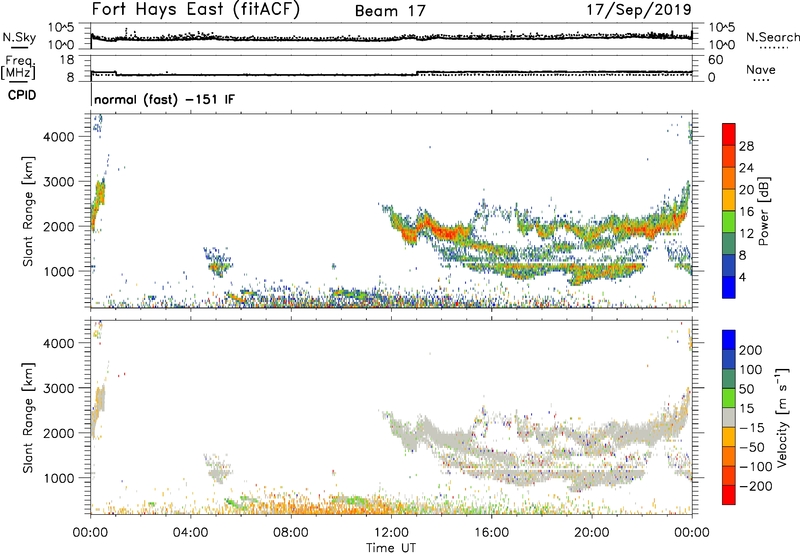Click the '-15' value on the velocity colorbar
Viewport: 800px width, 554px height.
pos(752,428)
